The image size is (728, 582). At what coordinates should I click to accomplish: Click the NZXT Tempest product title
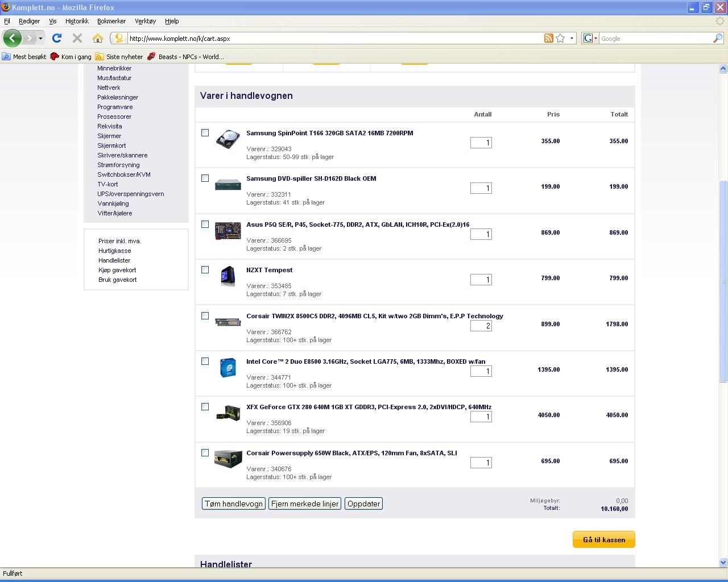[269, 270]
